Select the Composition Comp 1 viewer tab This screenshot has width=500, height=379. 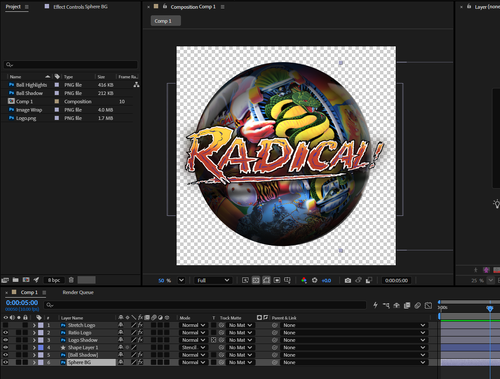[193, 7]
